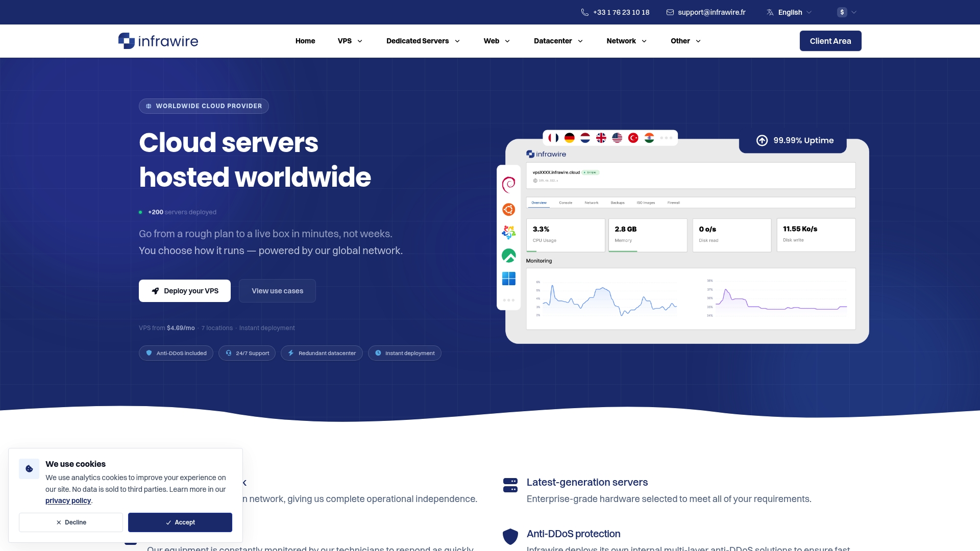The height and width of the screenshot is (551, 980).
Task: Click Deploy your VPS button
Action: [x=185, y=291]
